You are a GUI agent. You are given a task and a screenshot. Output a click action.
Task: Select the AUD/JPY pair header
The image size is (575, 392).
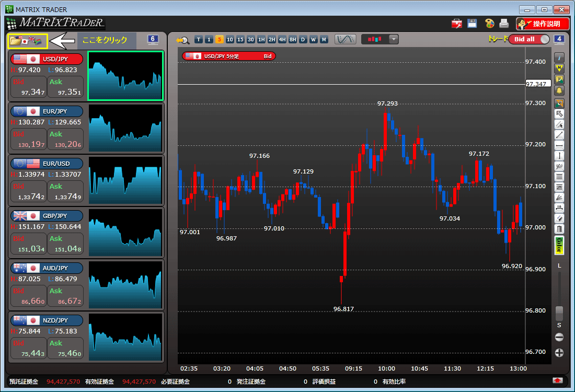47,268
